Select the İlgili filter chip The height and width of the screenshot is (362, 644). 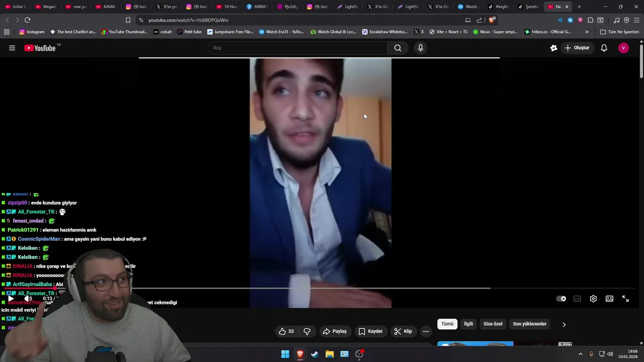468,324
